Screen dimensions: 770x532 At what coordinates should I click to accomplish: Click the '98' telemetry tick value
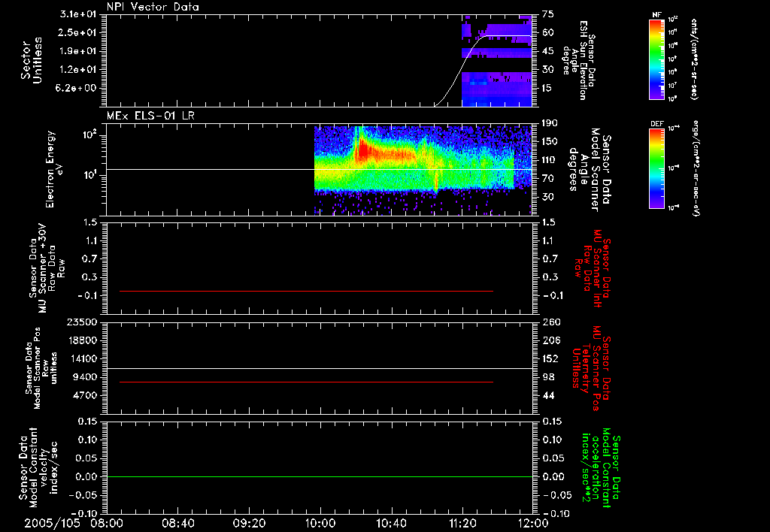(x=548, y=377)
